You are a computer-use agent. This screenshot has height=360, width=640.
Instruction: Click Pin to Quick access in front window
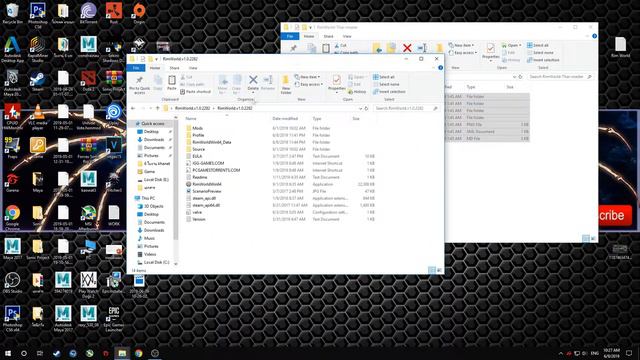[139, 84]
